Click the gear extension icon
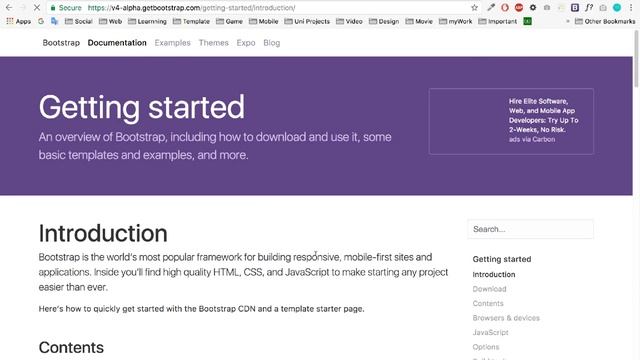This screenshot has height=360, width=640. click(x=533, y=7)
